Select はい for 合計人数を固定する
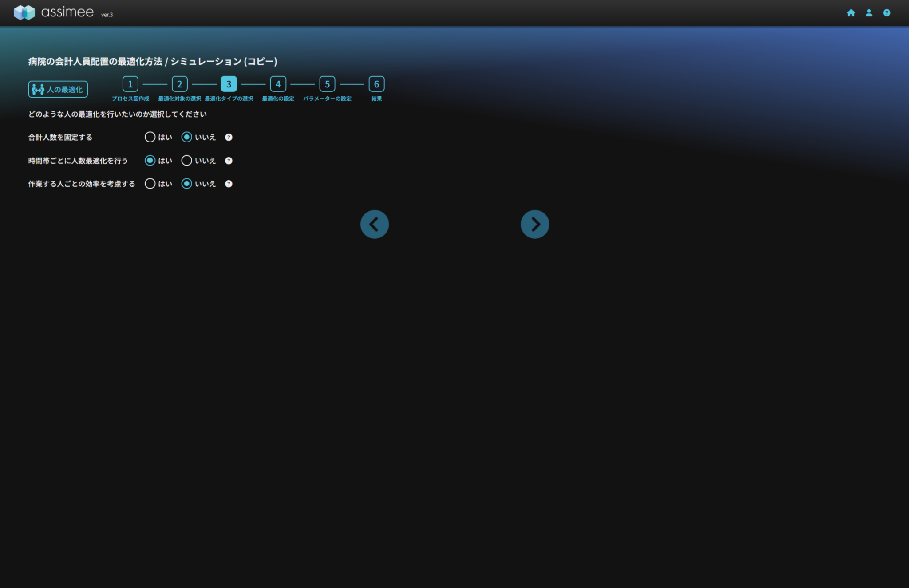The image size is (909, 588). coord(150,137)
